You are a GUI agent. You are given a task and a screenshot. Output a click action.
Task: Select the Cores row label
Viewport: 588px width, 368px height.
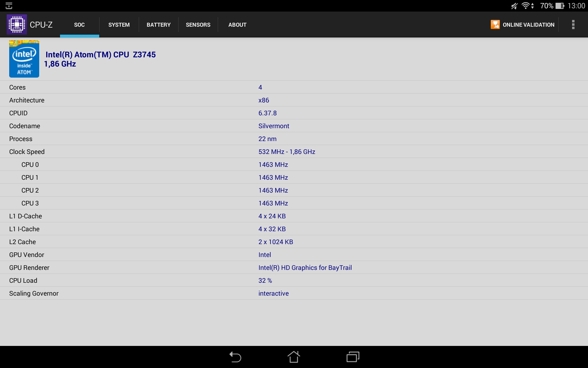pos(17,87)
